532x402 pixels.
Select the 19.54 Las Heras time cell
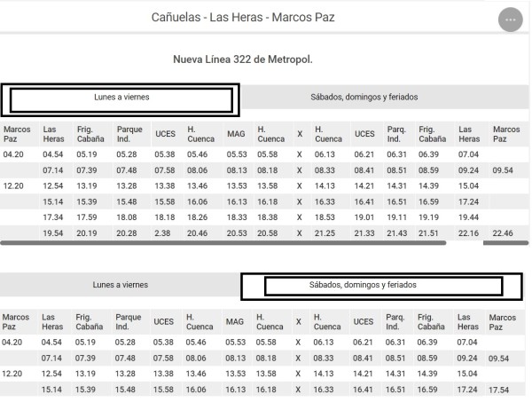coord(52,232)
